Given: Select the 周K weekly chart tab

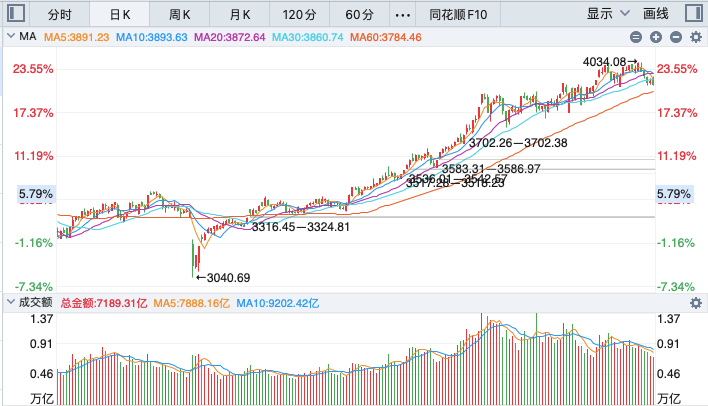Looking at the screenshot, I should (180, 14).
